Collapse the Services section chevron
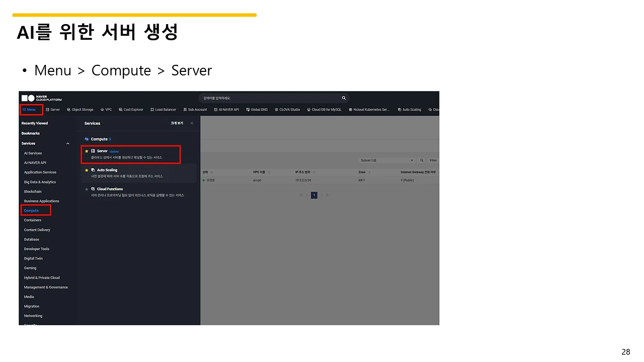The width and height of the screenshot is (644, 362). [x=68, y=144]
